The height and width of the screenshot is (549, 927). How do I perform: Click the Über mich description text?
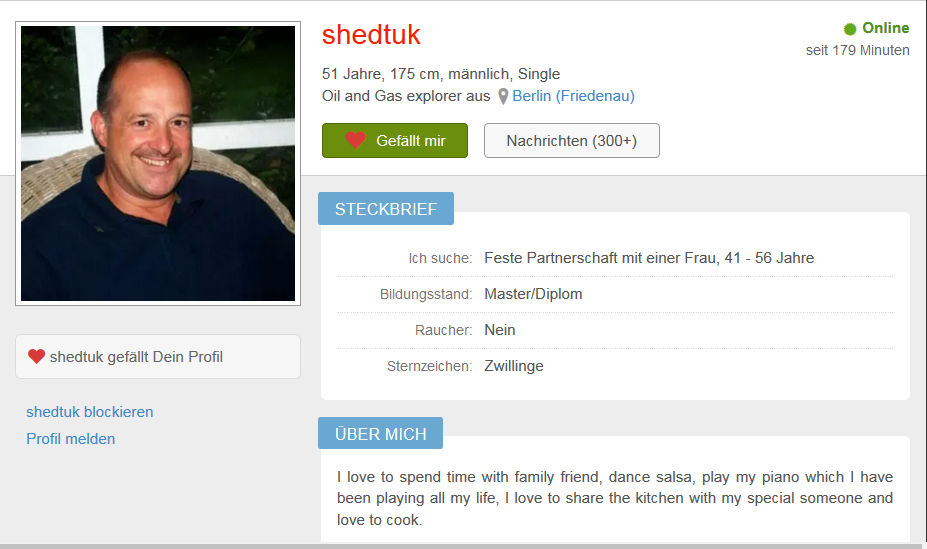point(615,498)
